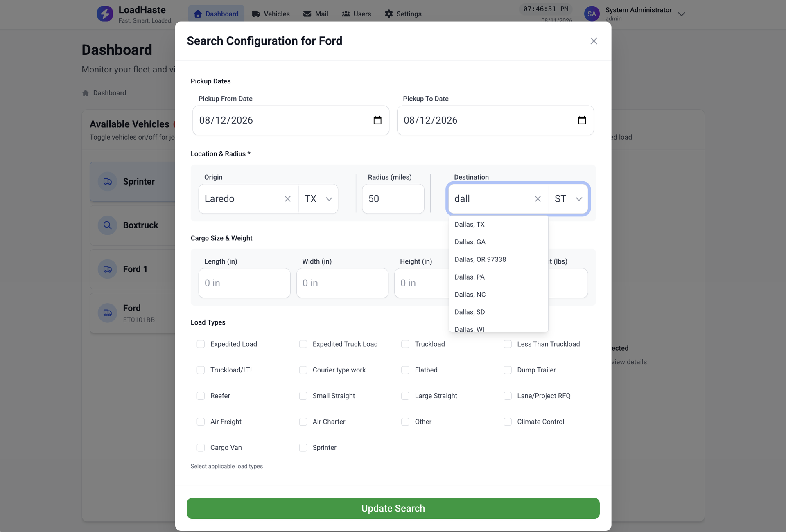786x532 pixels.
Task: Click the Sprinter vehicle truck icon
Action: coord(108,182)
